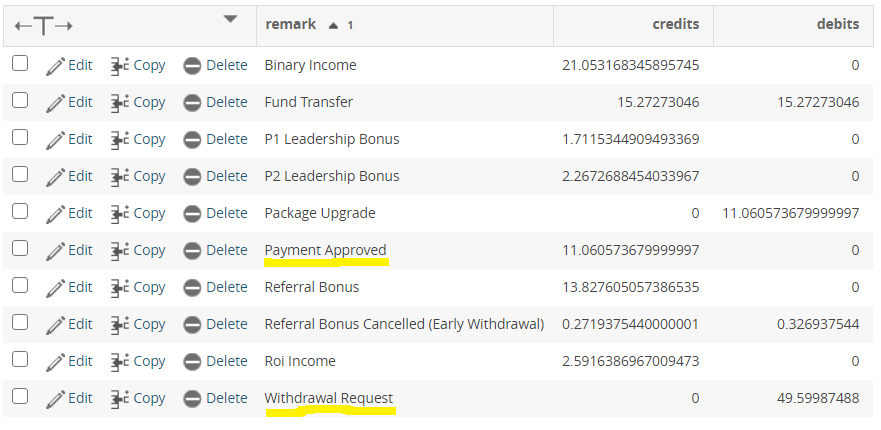Click the pencil Edit icon for Package Upgrade
The width and height of the screenshot is (881, 430).
click(x=55, y=213)
